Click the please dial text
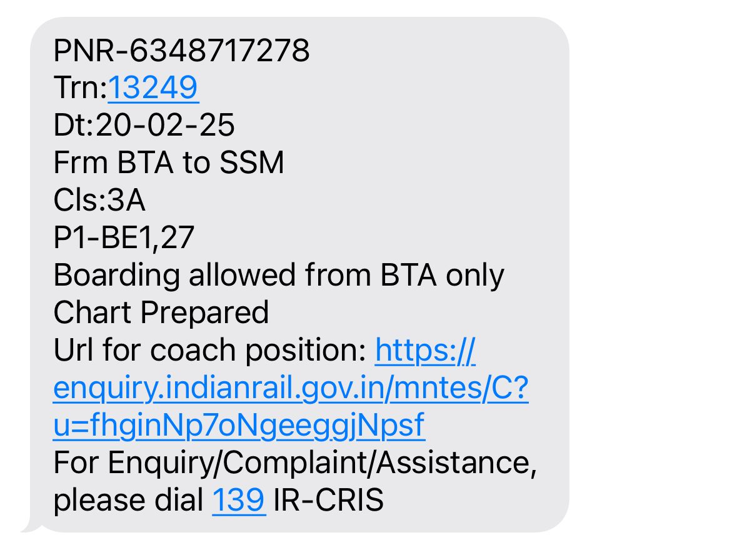 coord(128,501)
